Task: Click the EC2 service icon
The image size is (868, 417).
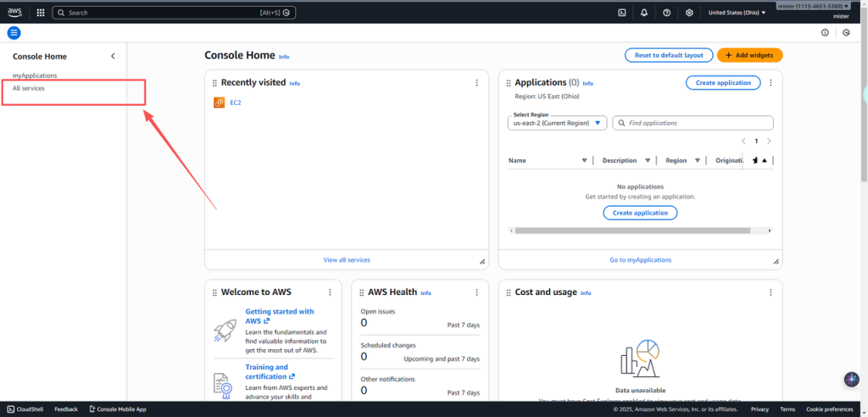Action: coord(220,103)
